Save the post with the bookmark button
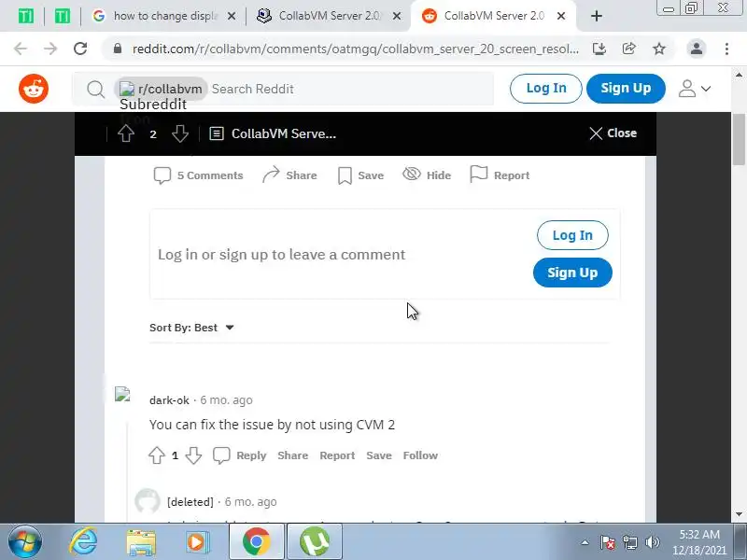 [360, 175]
